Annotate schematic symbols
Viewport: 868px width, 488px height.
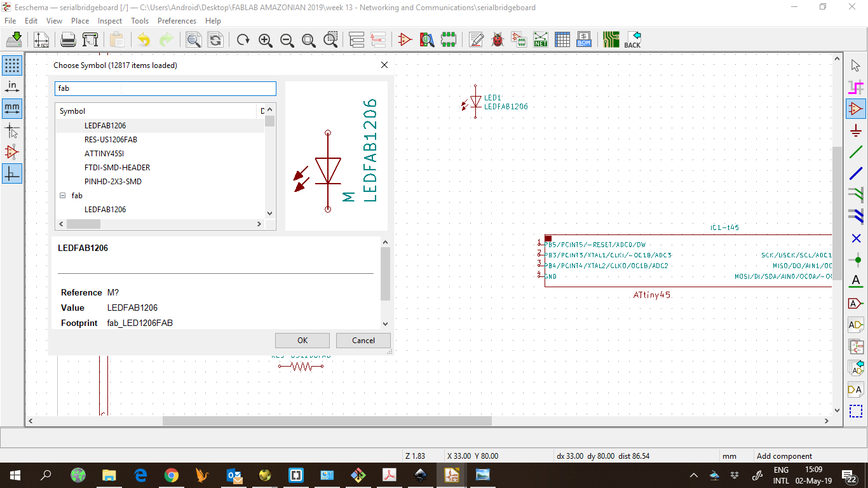(477, 40)
